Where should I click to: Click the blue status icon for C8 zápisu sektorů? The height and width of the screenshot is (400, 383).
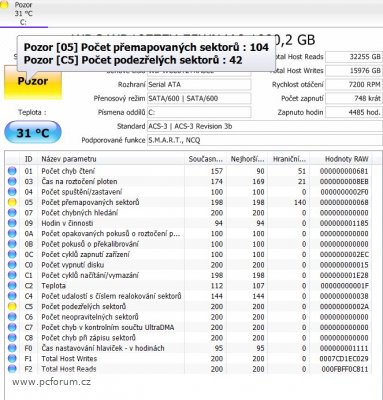pyautogui.click(x=12, y=338)
